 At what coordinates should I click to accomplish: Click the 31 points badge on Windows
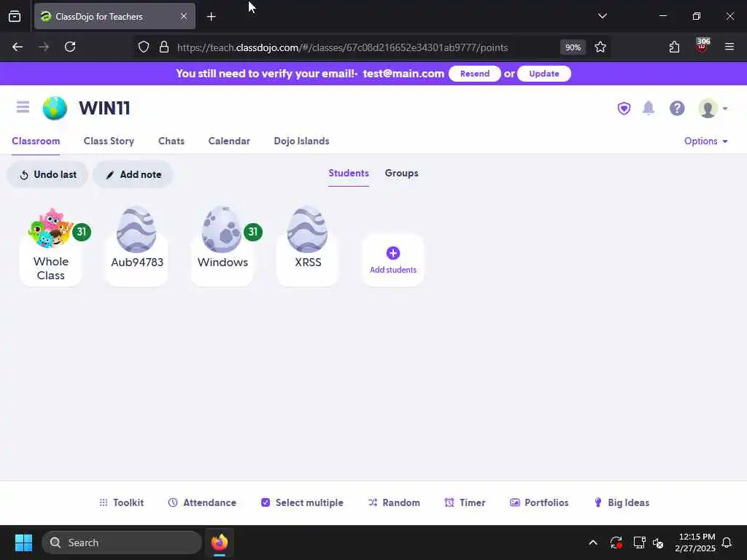pos(252,232)
